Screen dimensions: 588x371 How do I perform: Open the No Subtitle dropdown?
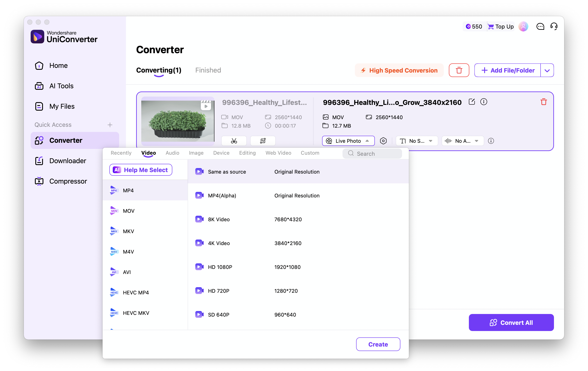(x=417, y=141)
